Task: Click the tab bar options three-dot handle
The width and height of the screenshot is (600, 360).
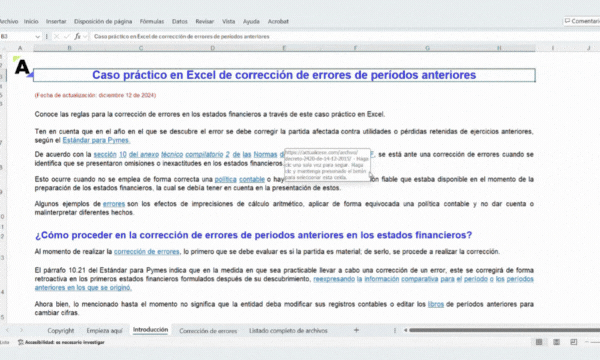Action: coord(395,331)
